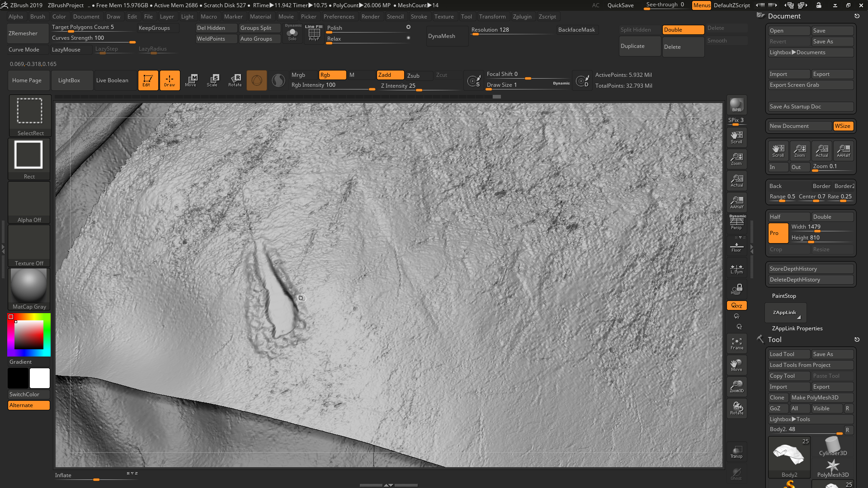The image size is (868, 488).
Task: Toggle Zadd mode
Action: (x=391, y=75)
